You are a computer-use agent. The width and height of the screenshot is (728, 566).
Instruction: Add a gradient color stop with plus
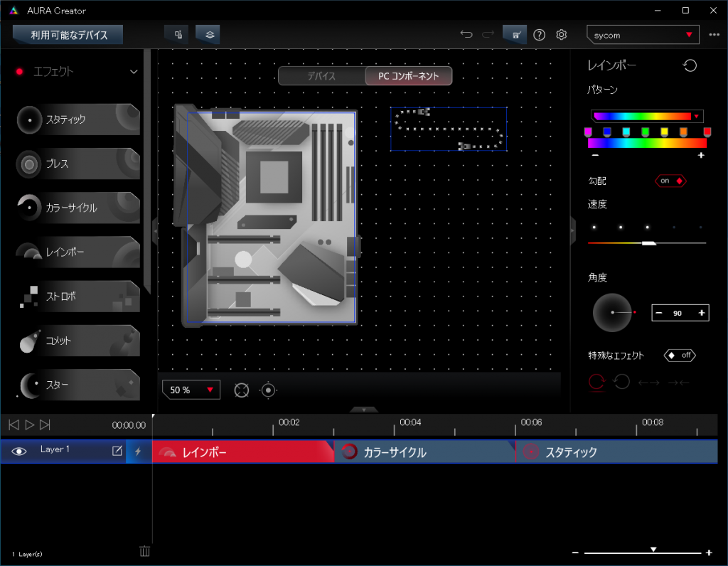click(x=701, y=155)
